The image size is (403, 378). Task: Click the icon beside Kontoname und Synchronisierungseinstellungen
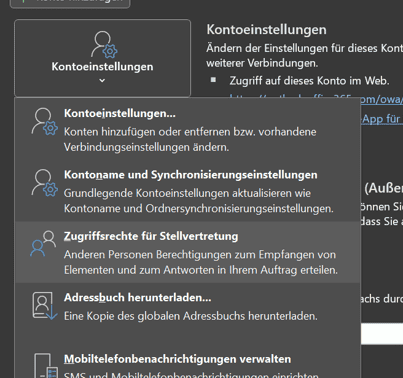[44, 183]
